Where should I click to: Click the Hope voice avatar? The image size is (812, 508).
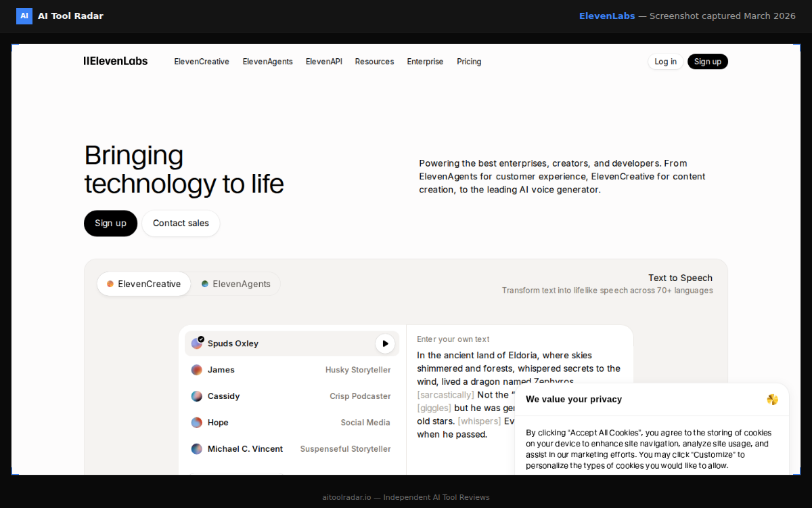[x=197, y=423]
